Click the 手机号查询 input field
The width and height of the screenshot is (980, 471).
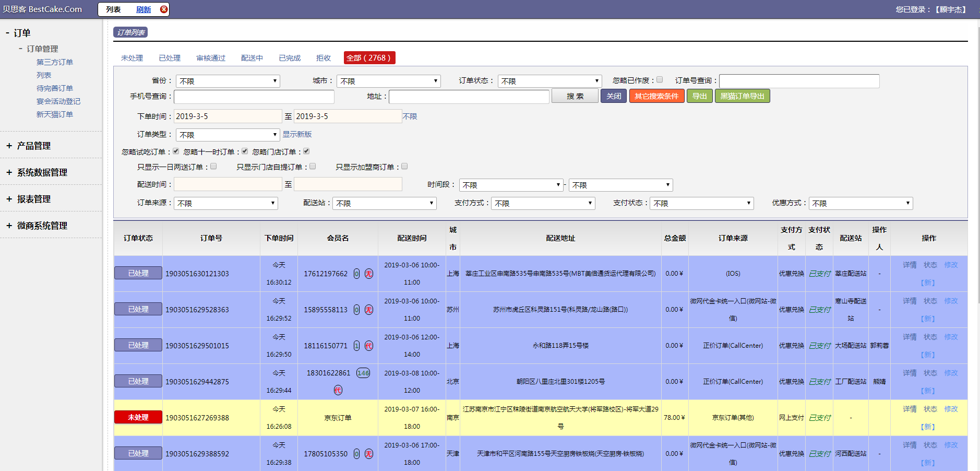pyautogui.click(x=254, y=97)
